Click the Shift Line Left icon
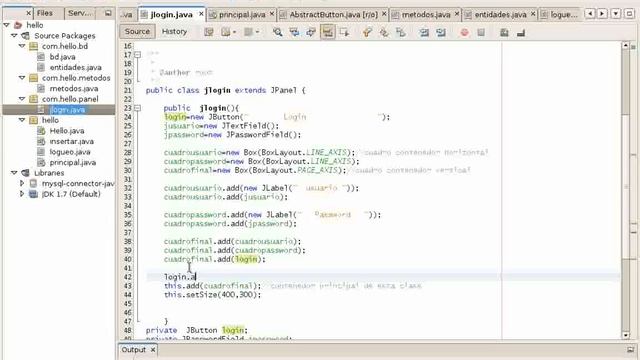 point(424,32)
